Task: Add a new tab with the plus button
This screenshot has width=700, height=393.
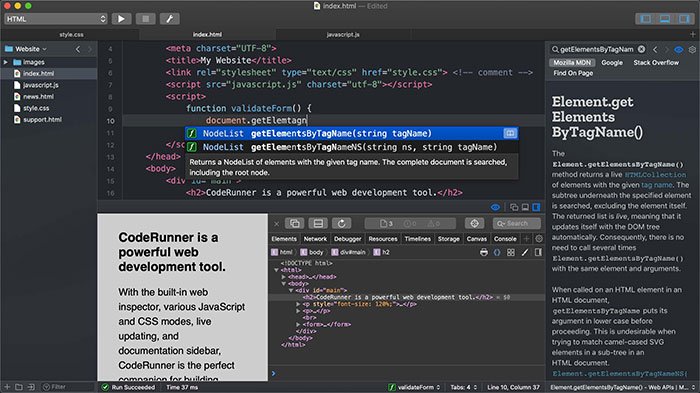Action: click(x=692, y=34)
